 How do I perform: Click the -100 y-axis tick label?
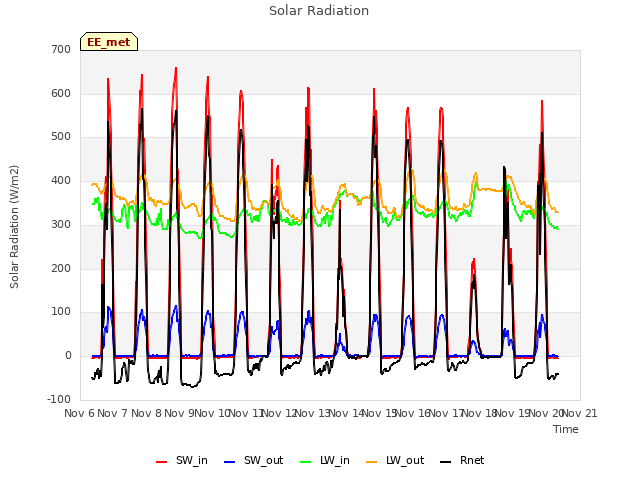point(59,399)
